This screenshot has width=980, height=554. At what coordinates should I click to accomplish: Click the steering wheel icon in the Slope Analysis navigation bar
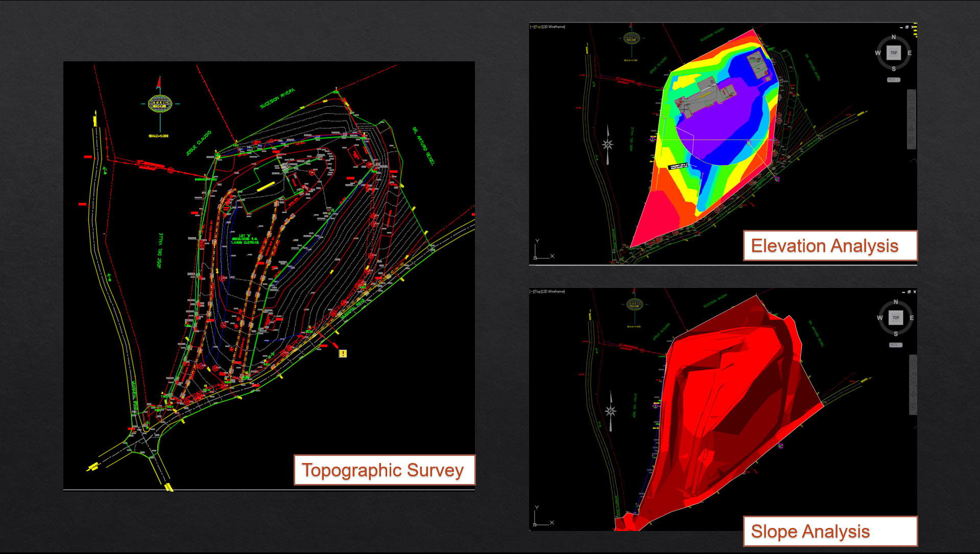914,362
